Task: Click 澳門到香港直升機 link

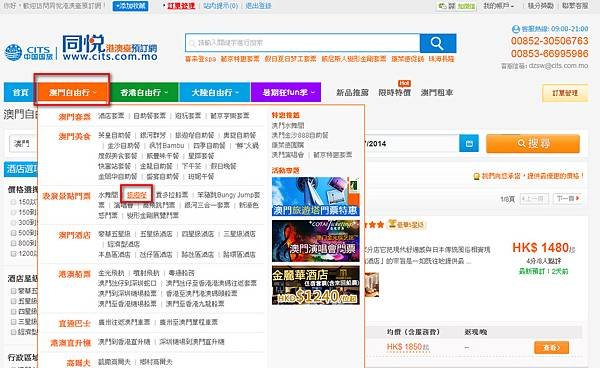Action: pos(124,342)
